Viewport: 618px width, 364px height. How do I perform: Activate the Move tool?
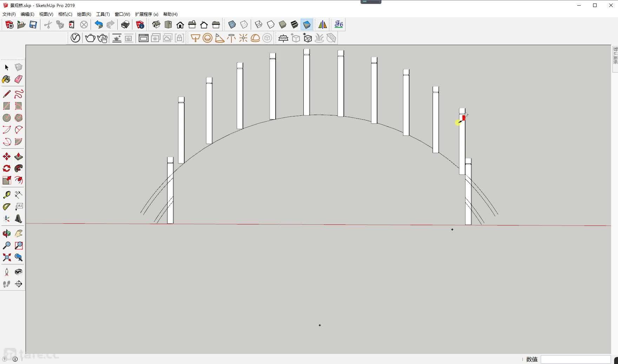(7, 156)
